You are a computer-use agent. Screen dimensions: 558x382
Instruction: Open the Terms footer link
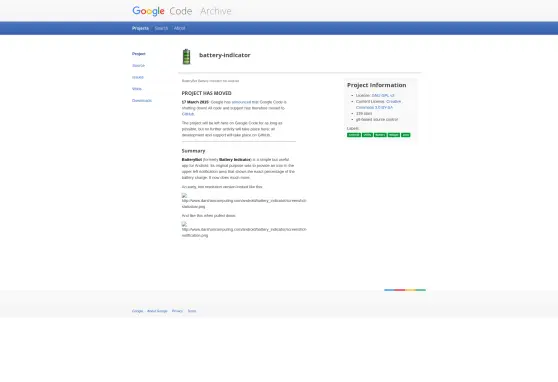(x=192, y=311)
